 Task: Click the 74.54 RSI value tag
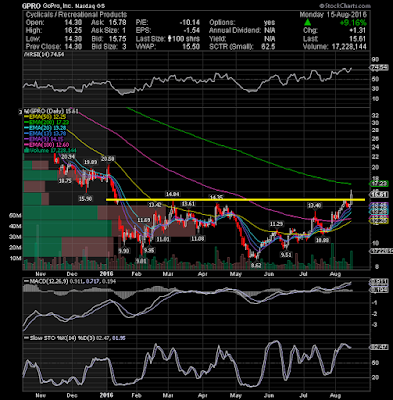[379, 68]
